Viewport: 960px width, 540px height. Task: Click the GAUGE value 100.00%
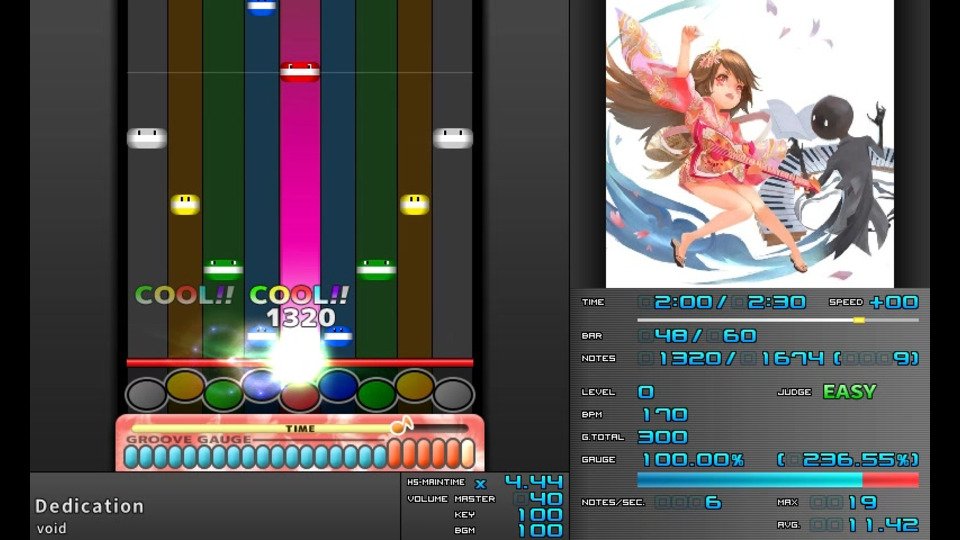coord(692,459)
